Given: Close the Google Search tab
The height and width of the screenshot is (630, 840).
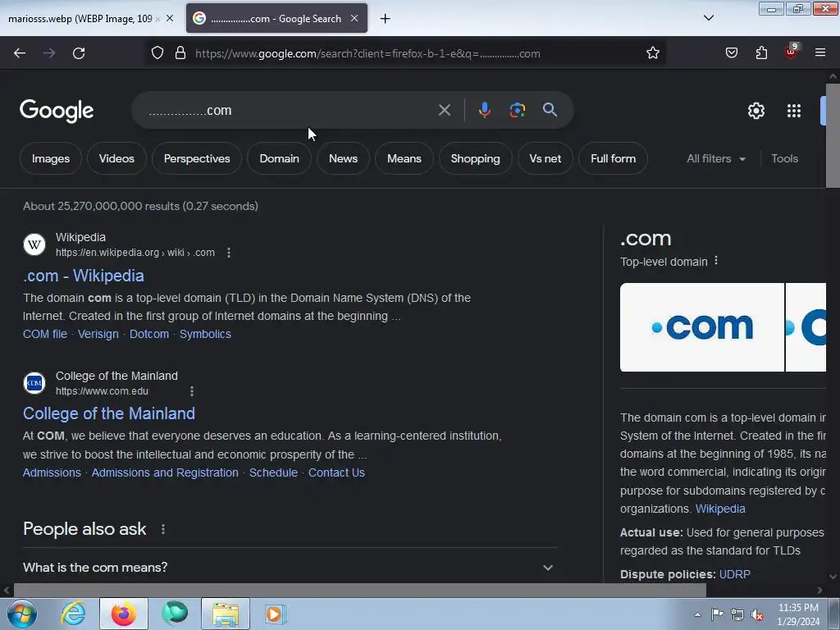Looking at the screenshot, I should 354,19.
